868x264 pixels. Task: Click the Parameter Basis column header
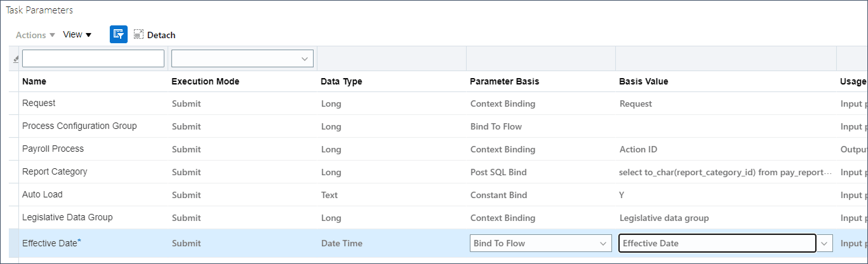click(x=504, y=81)
